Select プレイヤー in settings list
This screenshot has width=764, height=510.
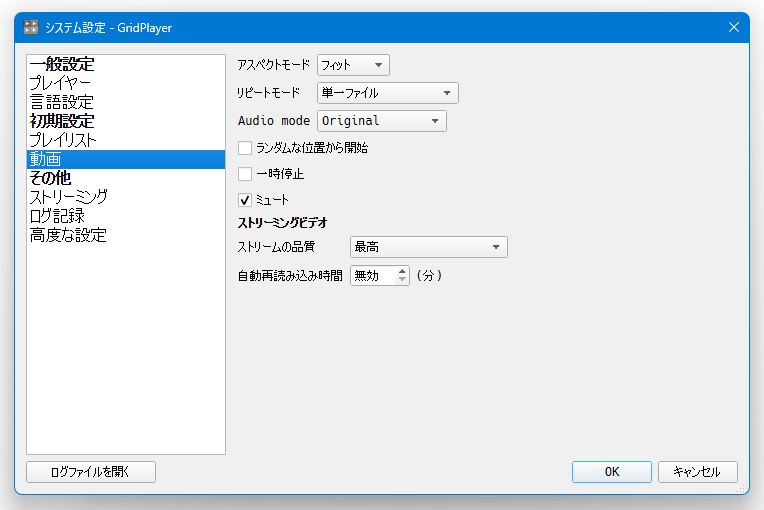pyautogui.click(x=126, y=83)
